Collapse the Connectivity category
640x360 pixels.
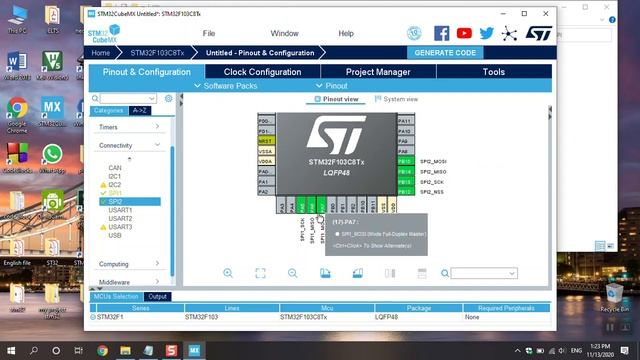tap(129, 145)
